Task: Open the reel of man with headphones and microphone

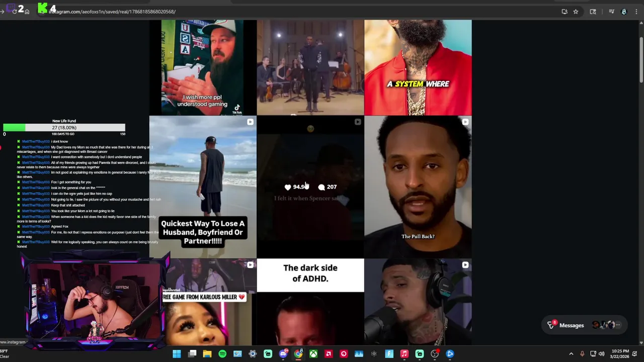Action: coord(418,302)
